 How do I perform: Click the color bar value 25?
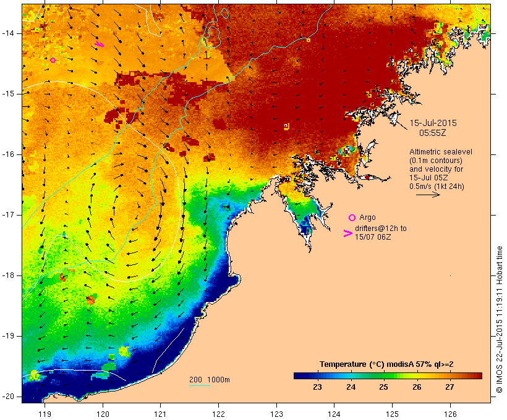pyautogui.click(x=383, y=387)
